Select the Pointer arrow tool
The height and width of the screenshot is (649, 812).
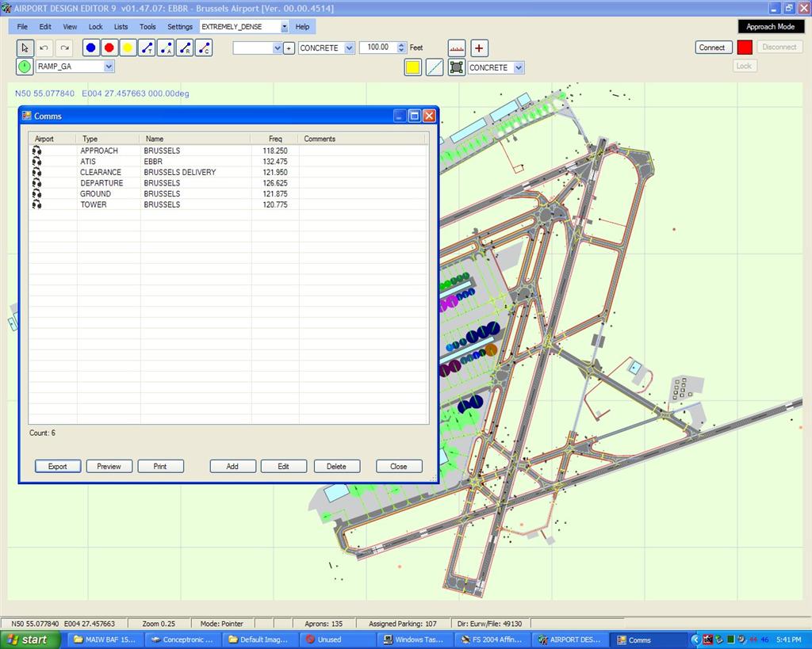coord(25,48)
